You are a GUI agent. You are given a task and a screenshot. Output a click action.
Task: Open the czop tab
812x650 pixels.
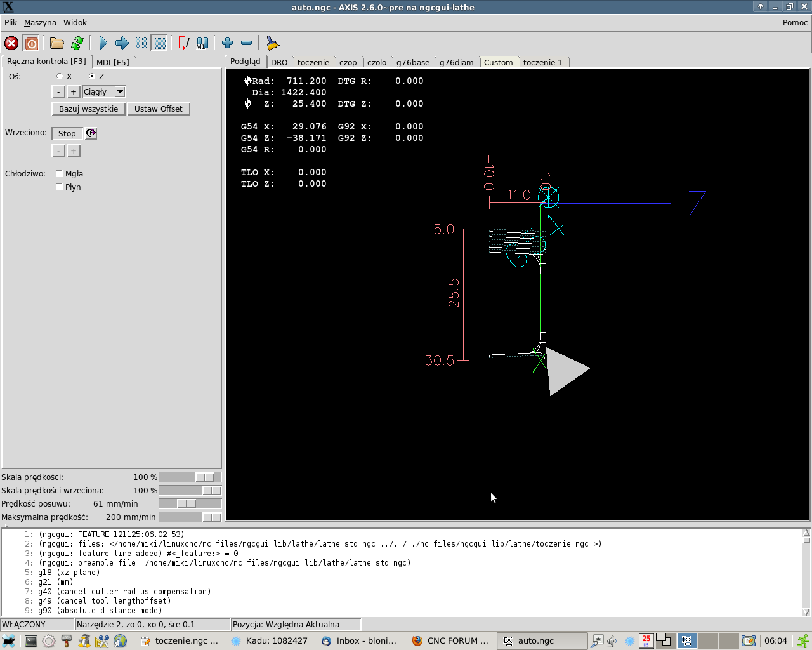click(x=348, y=62)
